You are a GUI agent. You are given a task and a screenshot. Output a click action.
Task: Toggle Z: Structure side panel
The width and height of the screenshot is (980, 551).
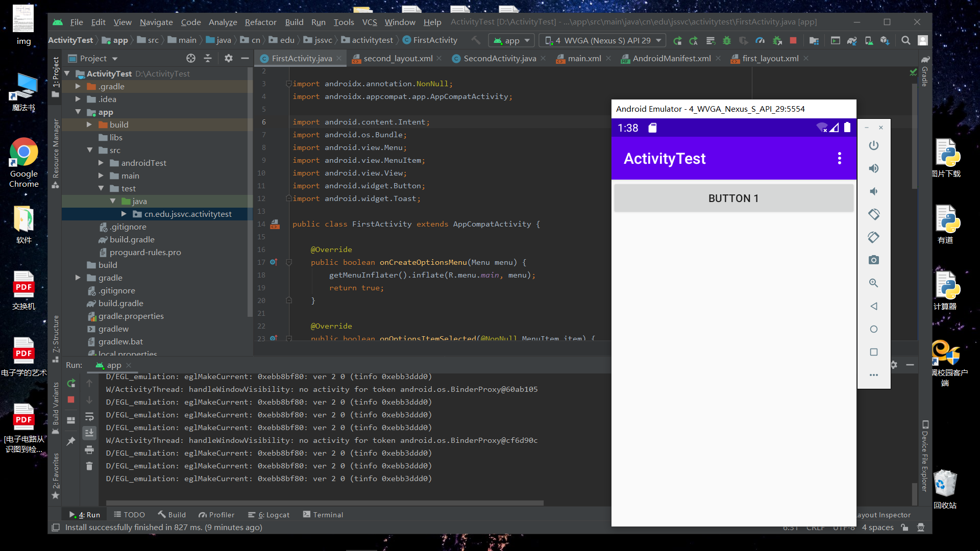(56, 339)
